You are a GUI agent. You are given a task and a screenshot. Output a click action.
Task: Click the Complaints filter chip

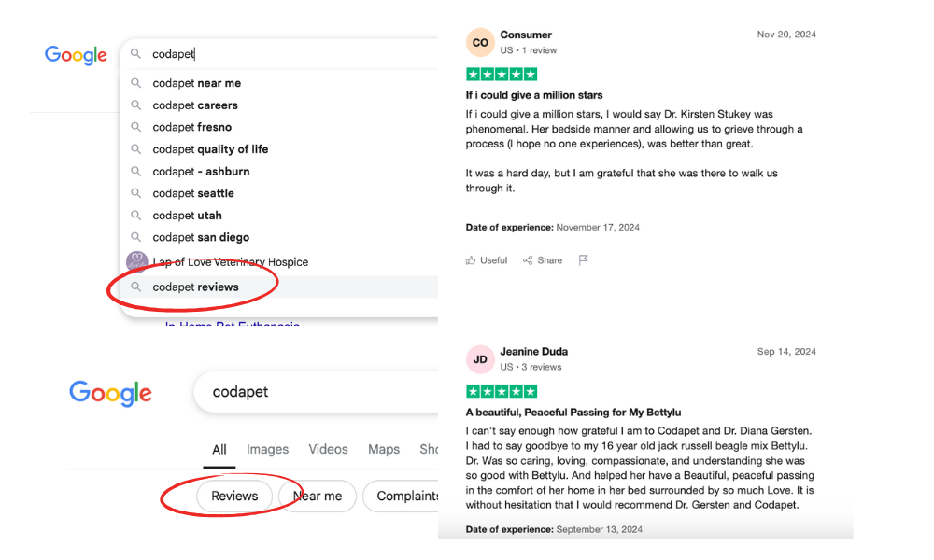pyautogui.click(x=405, y=496)
